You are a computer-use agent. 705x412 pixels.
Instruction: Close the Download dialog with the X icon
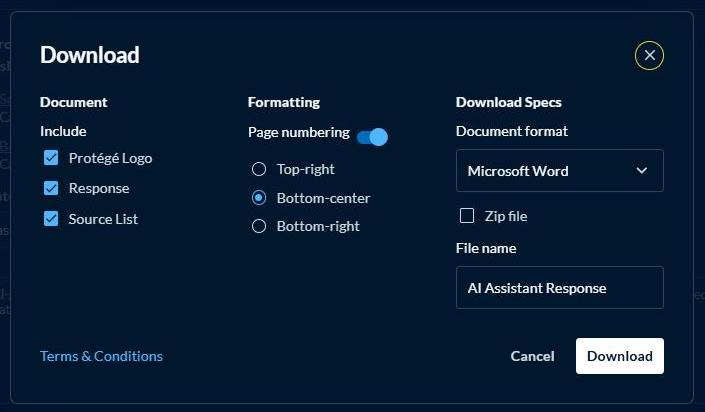pyautogui.click(x=649, y=55)
